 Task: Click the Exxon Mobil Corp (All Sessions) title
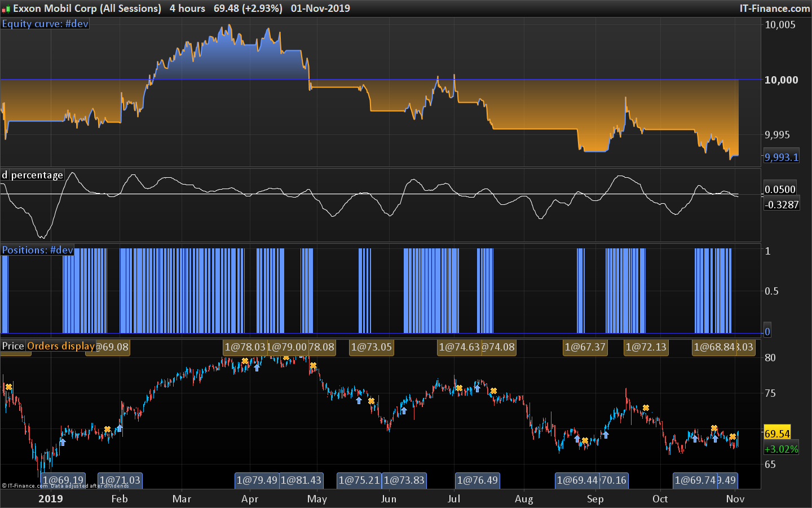[x=87, y=8]
